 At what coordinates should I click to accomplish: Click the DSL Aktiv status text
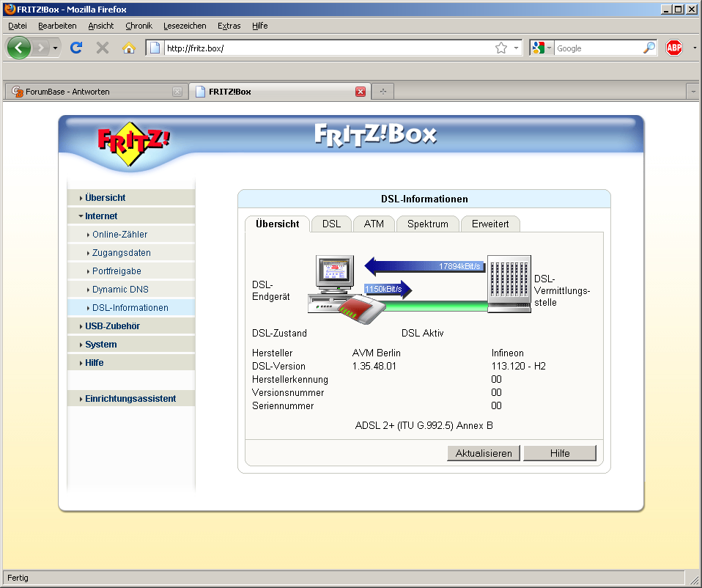tap(423, 333)
